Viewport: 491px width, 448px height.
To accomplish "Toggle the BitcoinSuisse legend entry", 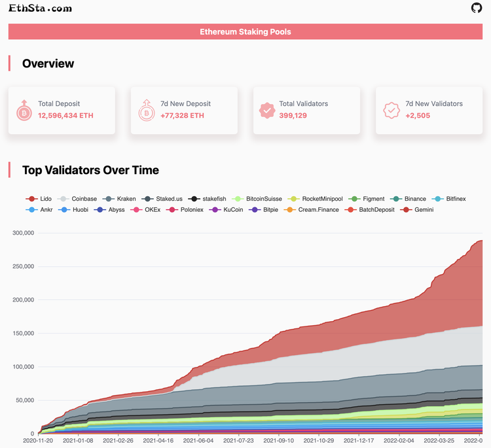I will pyautogui.click(x=257, y=199).
